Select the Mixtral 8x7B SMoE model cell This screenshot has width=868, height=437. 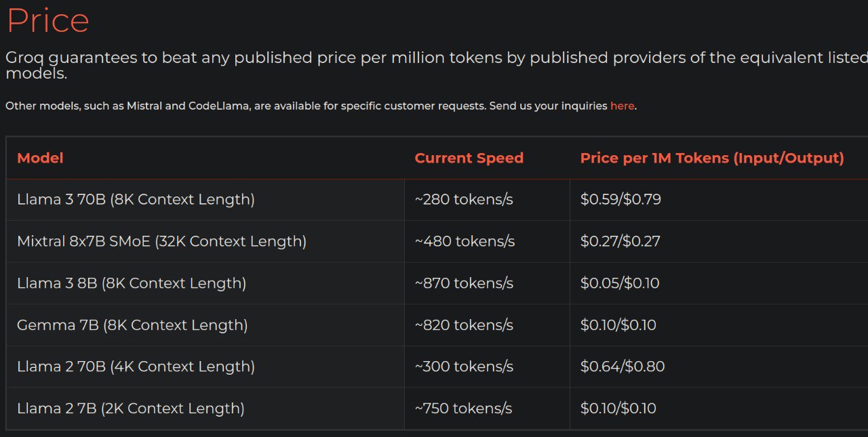click(x=161, y=241)
